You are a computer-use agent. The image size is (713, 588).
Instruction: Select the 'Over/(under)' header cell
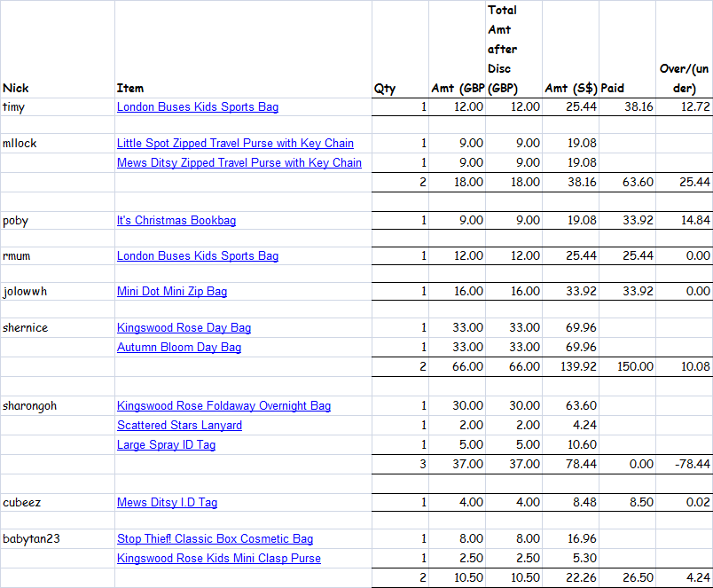[685, 49]
